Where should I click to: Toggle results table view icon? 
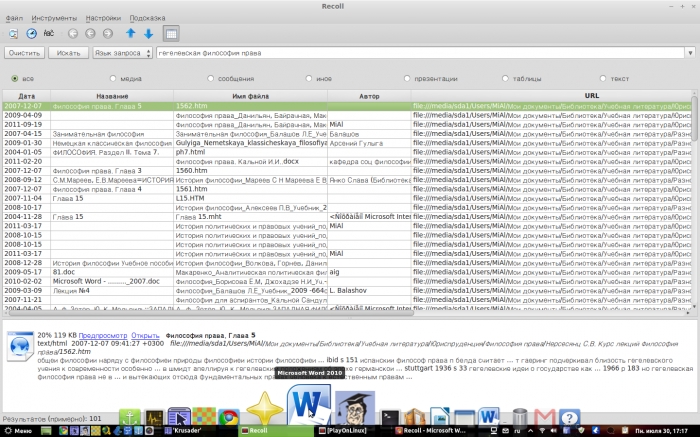click(x=171, y=33)
